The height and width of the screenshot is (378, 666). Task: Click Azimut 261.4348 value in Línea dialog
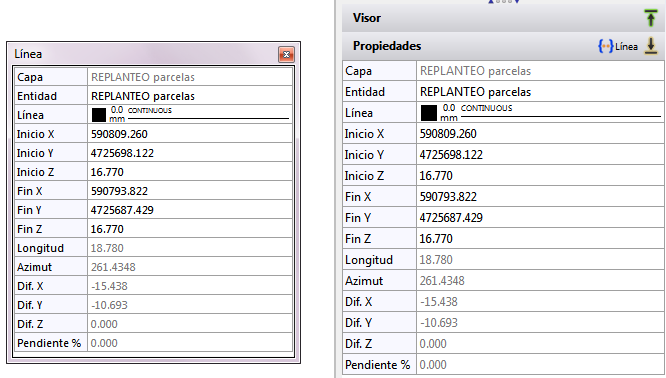pyautogui.click(x=190, y=267)
